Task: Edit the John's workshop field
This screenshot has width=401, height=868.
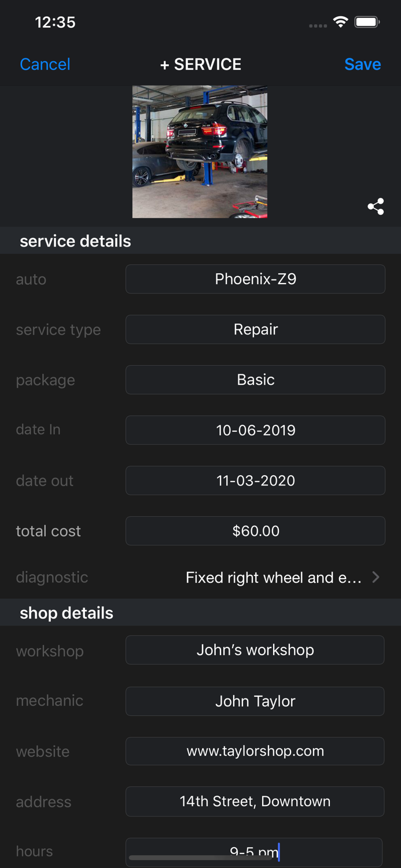Action: tap(255, 650)
